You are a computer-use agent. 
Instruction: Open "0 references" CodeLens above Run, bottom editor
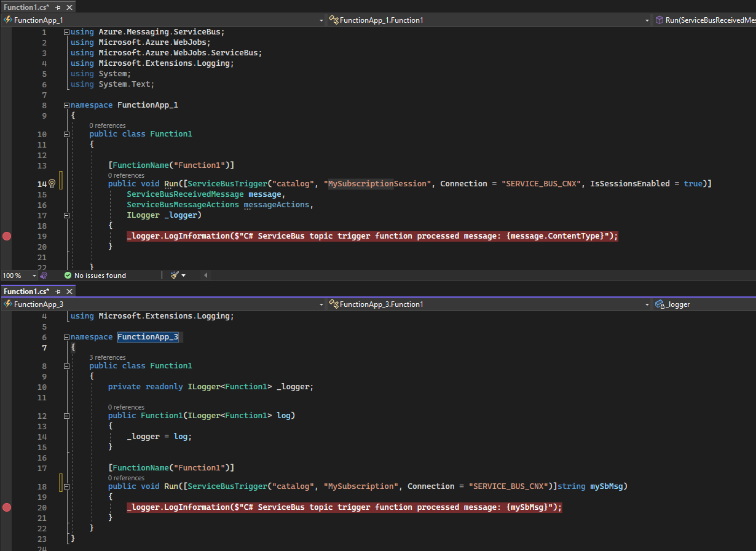point(126,478)
